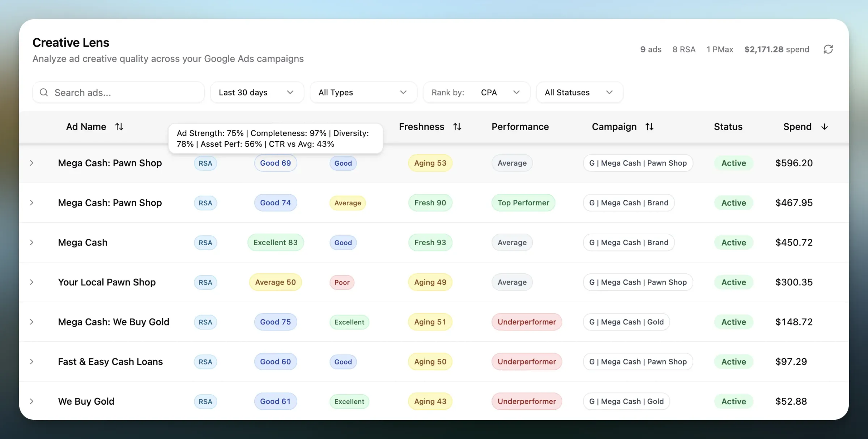Viewport: 868px width, 439px height.
Task: Click the Good 69 score badge
Action: pyautogui.click(x=275, y=163)
